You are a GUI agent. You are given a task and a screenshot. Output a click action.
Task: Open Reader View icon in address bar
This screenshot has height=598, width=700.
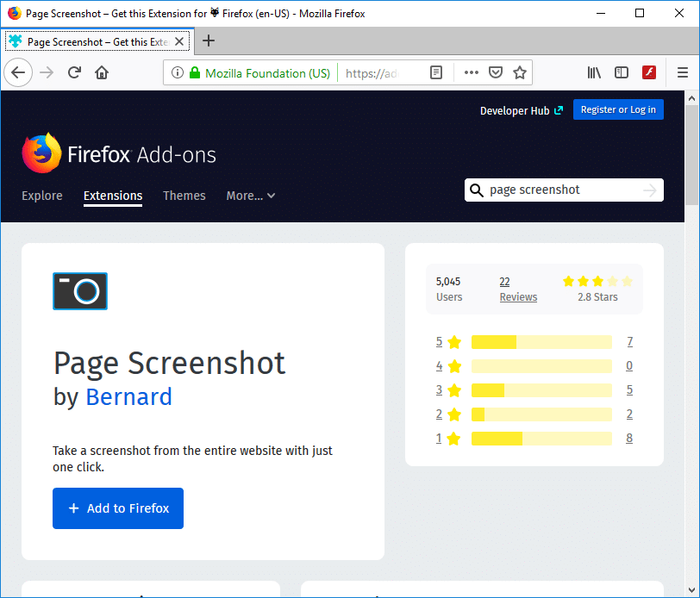[x=437, y=73]
